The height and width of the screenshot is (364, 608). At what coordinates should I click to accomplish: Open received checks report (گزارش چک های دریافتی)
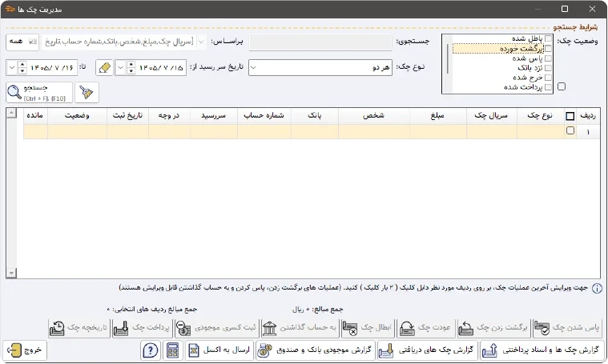click(426, 350)
